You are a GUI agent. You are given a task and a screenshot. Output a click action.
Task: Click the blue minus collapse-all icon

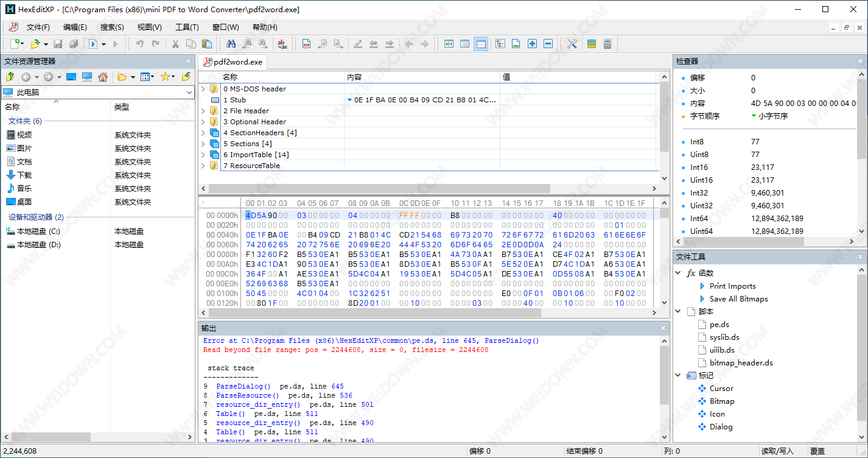pyautogui.click(x=548, y=44)
